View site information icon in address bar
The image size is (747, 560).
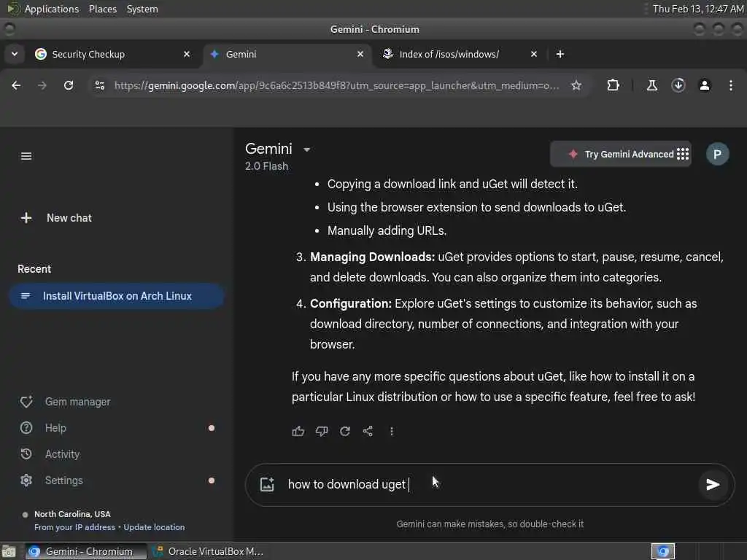99,85
